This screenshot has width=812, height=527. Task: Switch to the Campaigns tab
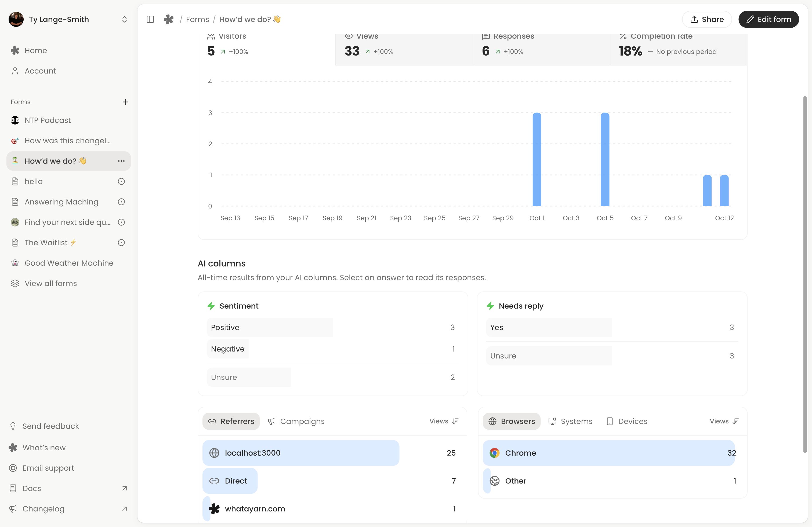tap(296, 421)
